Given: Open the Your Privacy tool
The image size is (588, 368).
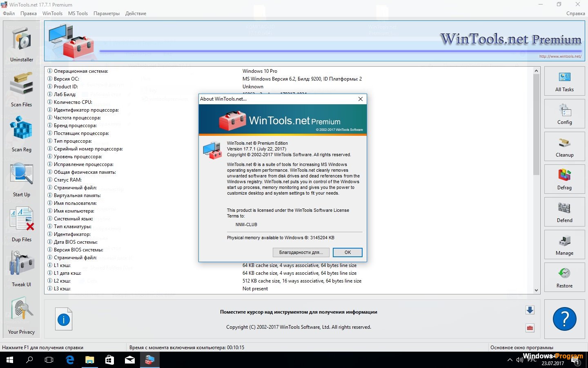Looking at the screenshot, I should click(22, 315).
